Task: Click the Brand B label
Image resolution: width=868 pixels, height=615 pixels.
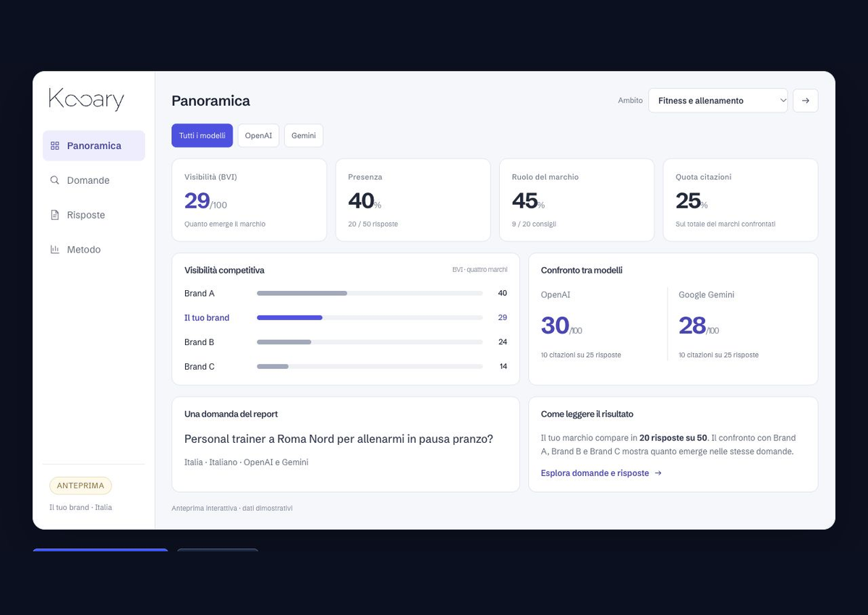Action: pos(200,342)
